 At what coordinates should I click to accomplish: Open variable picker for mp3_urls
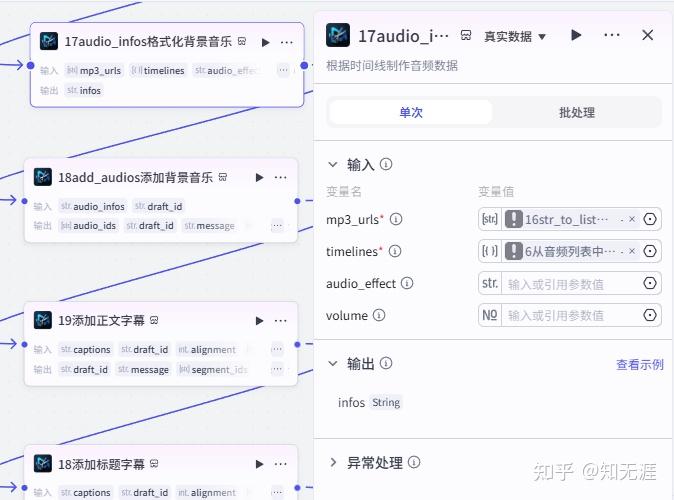point(650,219)
